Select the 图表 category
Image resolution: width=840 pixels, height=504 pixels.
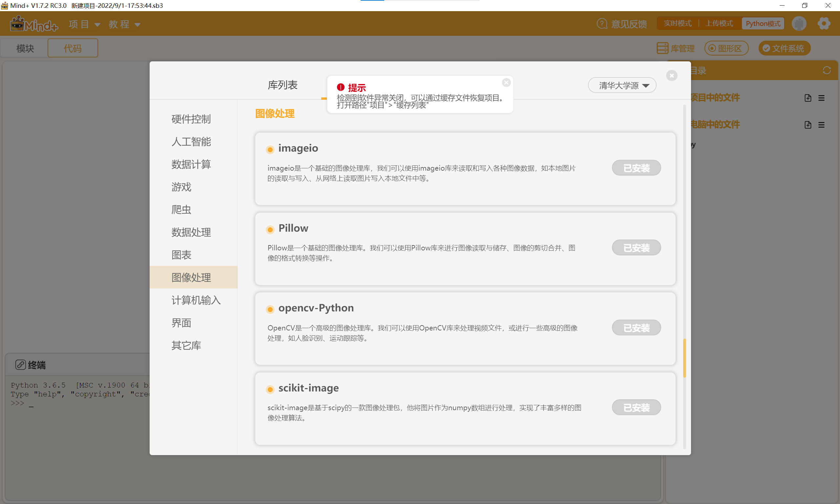[181, 255]
